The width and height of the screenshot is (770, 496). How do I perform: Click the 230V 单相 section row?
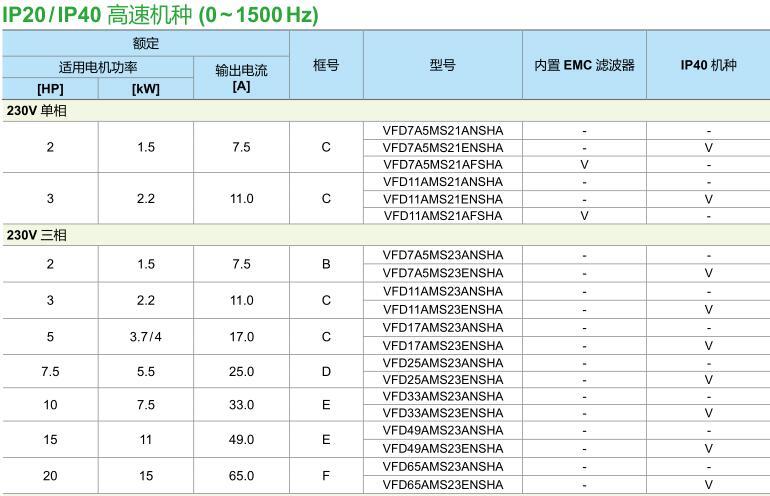point(386,111)
